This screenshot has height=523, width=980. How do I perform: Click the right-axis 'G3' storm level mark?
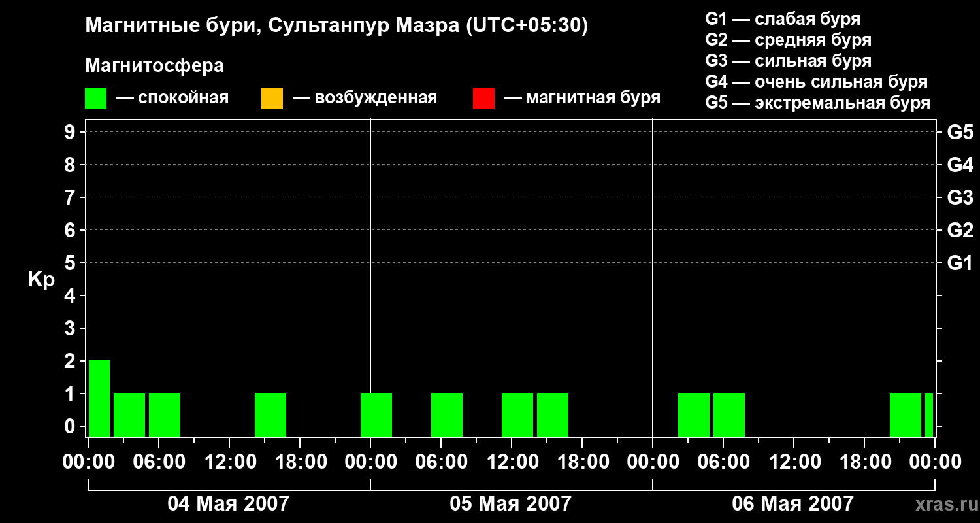point(960,197)
